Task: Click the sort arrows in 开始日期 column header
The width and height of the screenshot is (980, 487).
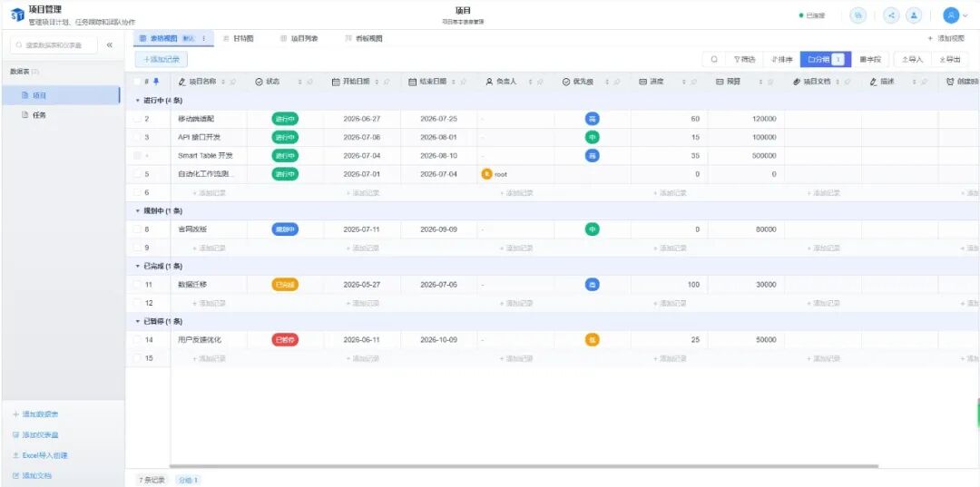Action: coord(377,82)
